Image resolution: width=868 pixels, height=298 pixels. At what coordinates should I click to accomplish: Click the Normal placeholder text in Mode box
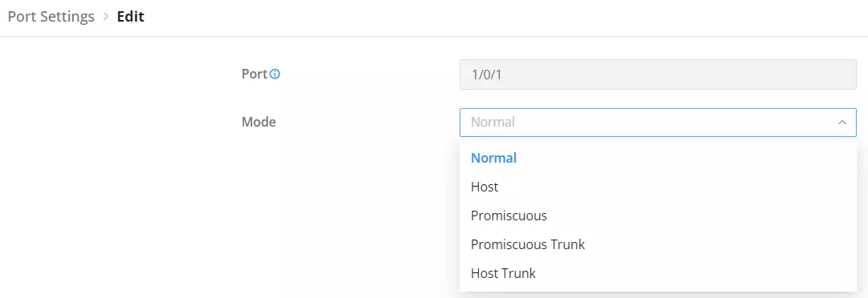(493, 123)
